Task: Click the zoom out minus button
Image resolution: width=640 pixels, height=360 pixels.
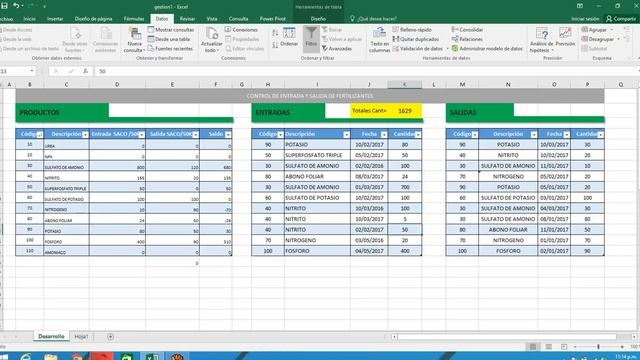Action: pyautogui.click(x=575, y=347)
